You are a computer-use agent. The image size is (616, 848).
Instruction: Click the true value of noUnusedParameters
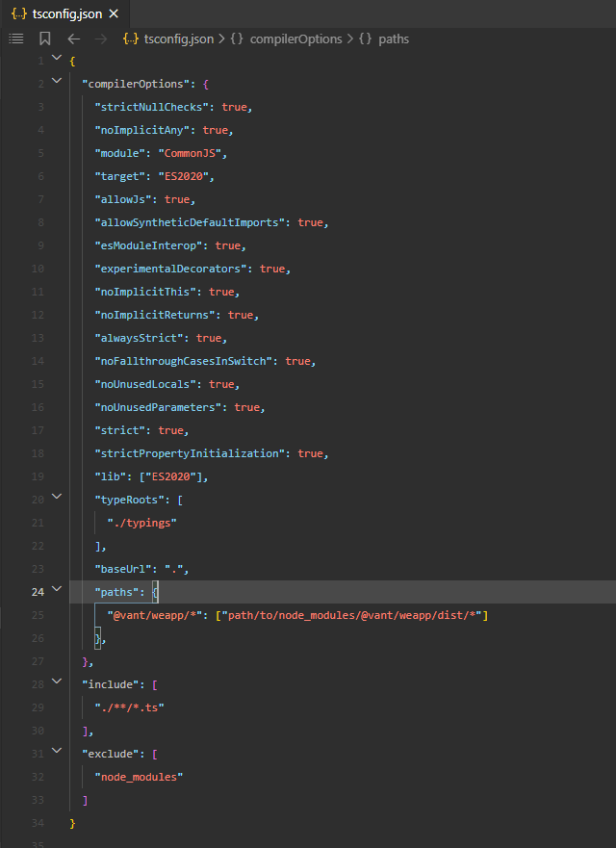click(x=246, y=408)
